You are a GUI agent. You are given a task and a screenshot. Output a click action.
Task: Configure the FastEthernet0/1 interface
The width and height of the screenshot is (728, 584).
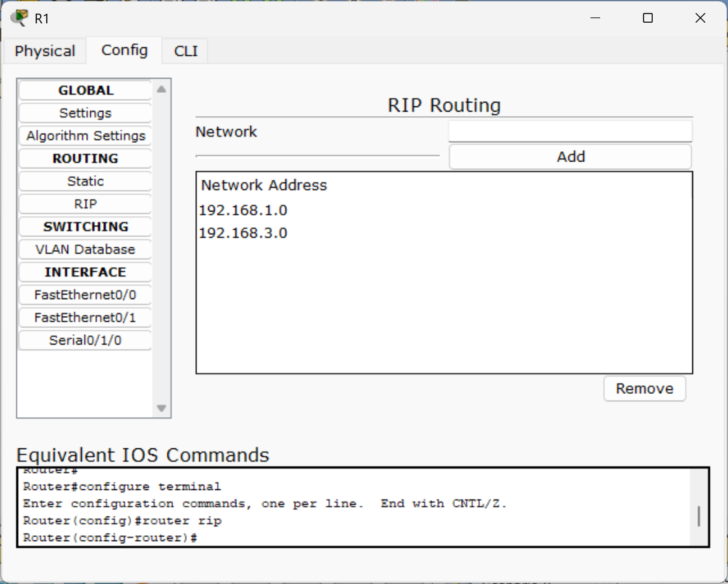click(x=86, y=317)
